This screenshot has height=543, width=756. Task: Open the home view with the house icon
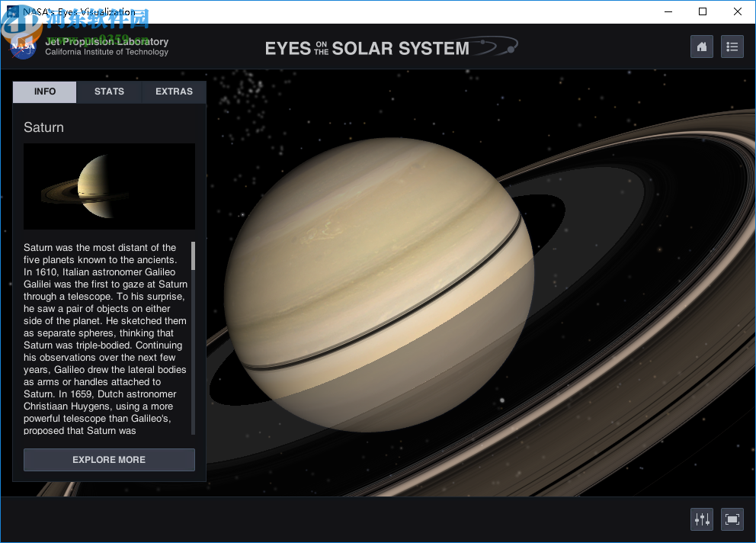click(x=701, y=47)
